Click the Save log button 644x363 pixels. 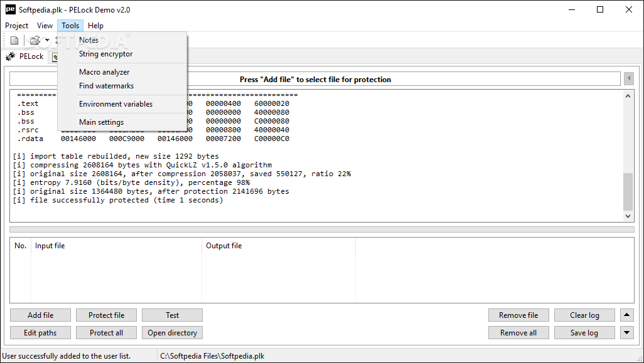pyautogui.click(x=584, y=333)
